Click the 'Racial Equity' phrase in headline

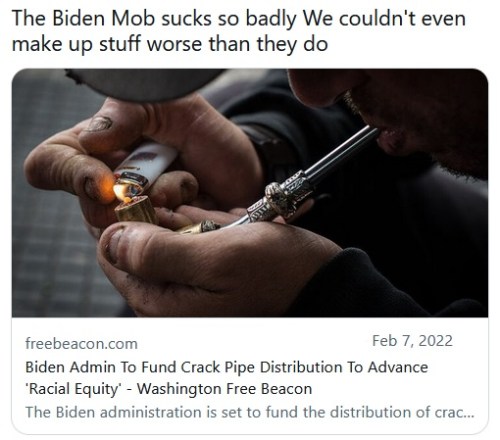(74, 389)
